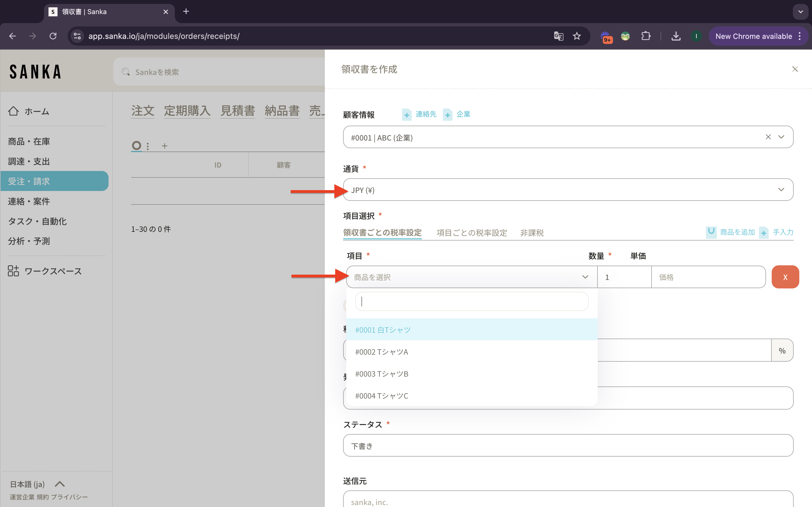The width and height of the screenshot is (812, 507).
Task: Open the Workspace icon menu item
Action: (x=14, y=271)
